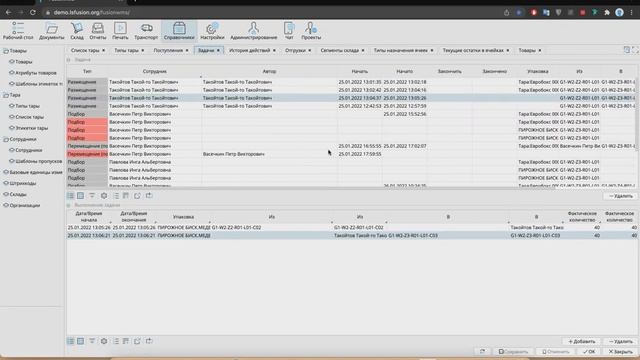Click the refresh icon button near Сохранить
640x360 pixels.
482,351
